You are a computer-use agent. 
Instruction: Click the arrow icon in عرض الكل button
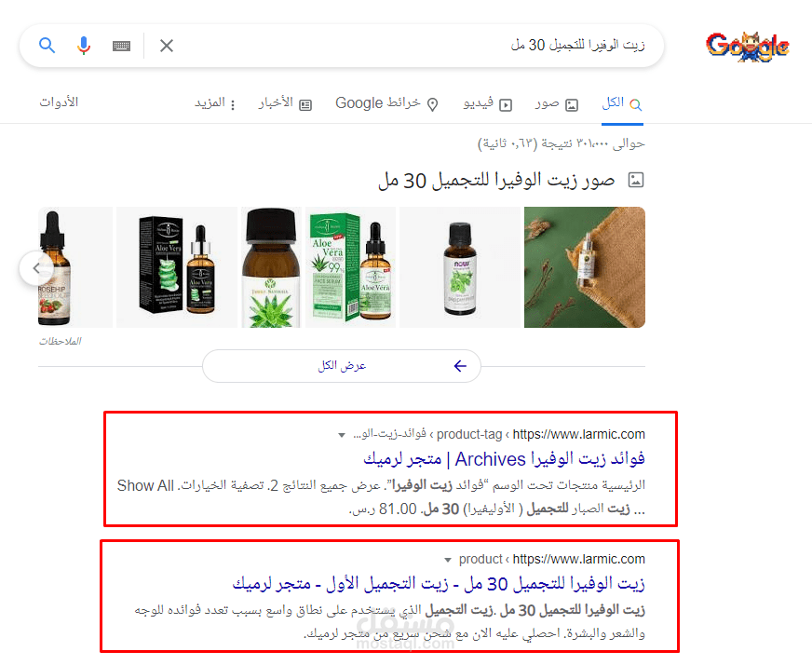pos(460,366)
